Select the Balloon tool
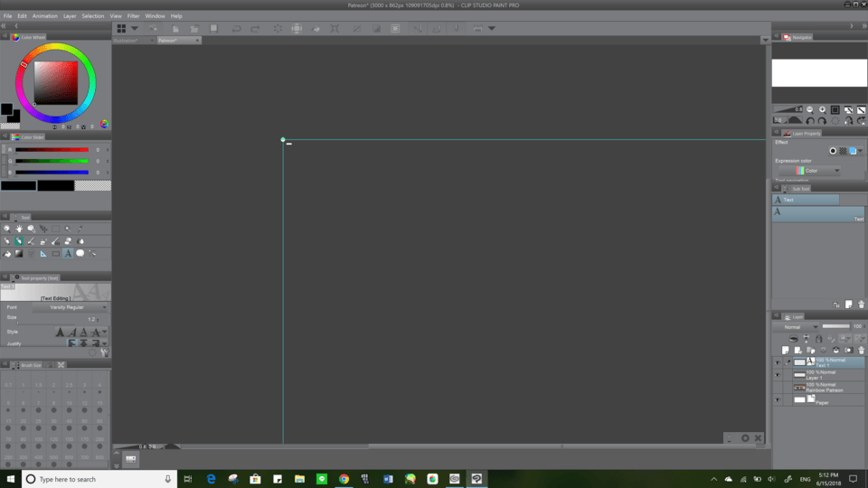This screenshot has height=488, width=868. pyautogui.click(x=80, y=253)
